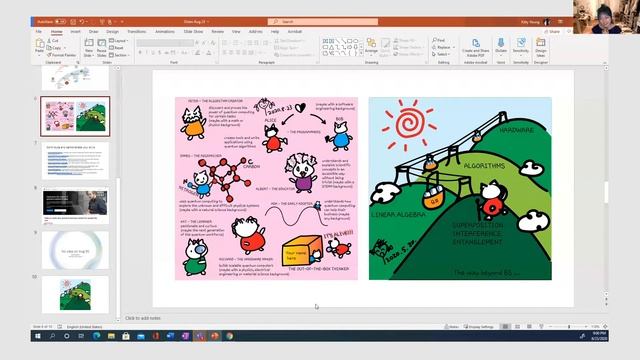Open Design Ideas pane
Image resolution: width=640 pixels, height=360 pixels.
[541, 47]
